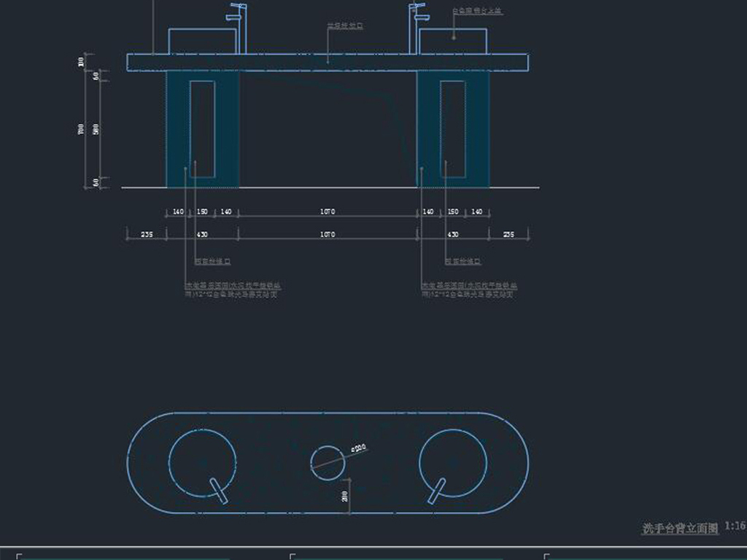The height and width of the screenshot is (560, 747).
Task: Select the left basin rectangle on the countertop
Action: (203, 42)
